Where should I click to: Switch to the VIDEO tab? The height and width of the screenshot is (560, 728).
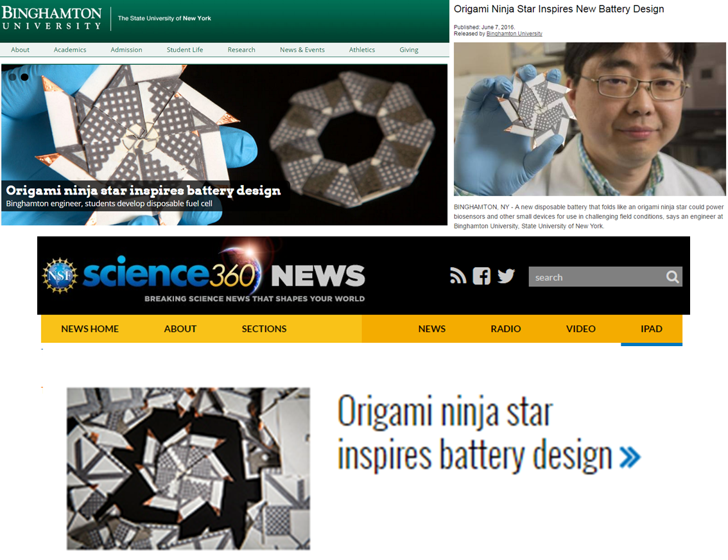[x=580, y=329]
